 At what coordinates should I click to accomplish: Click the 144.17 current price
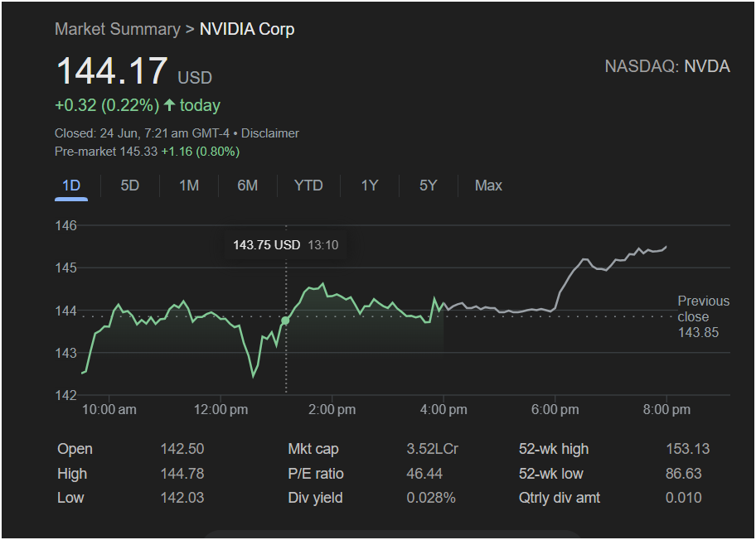click(113, 70)
